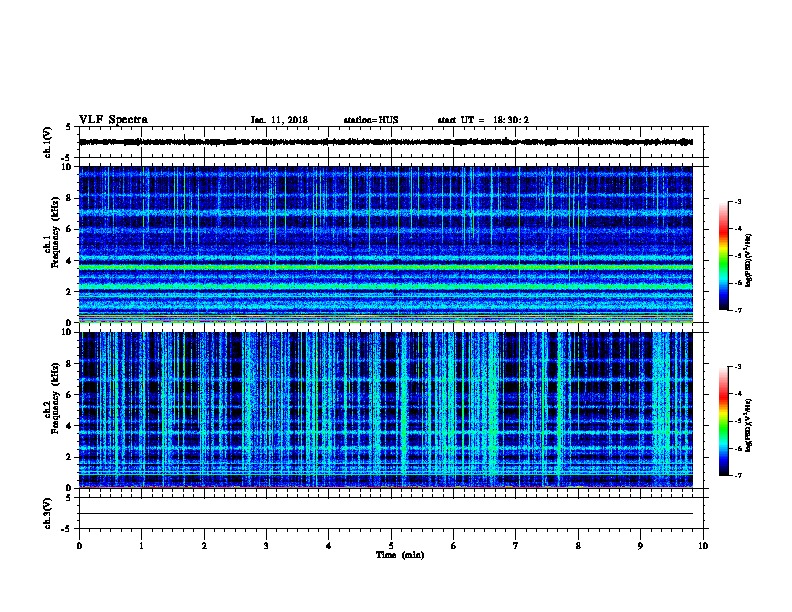This screenshot has width=792, height=612.
Task: Click the time axis tick label "9"
Action: (x=640, y=545)
